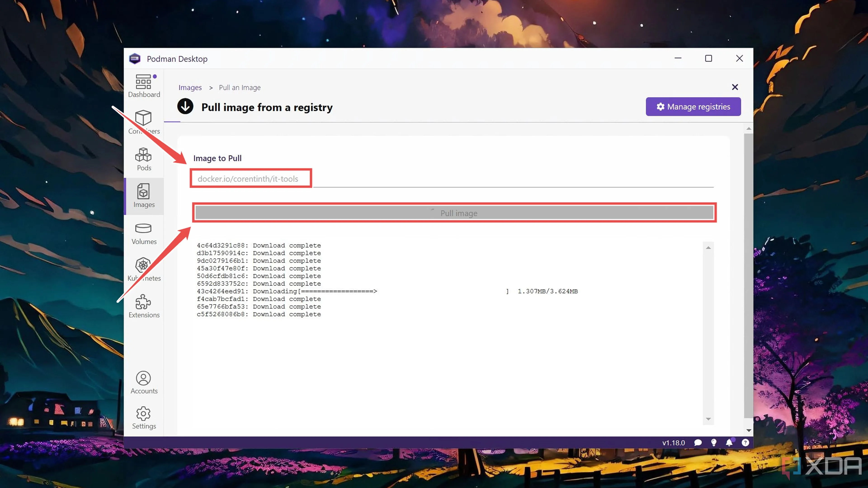
Task: Click log line f4cab7bcfad1 Download complete
Action: tap(259, 299)
